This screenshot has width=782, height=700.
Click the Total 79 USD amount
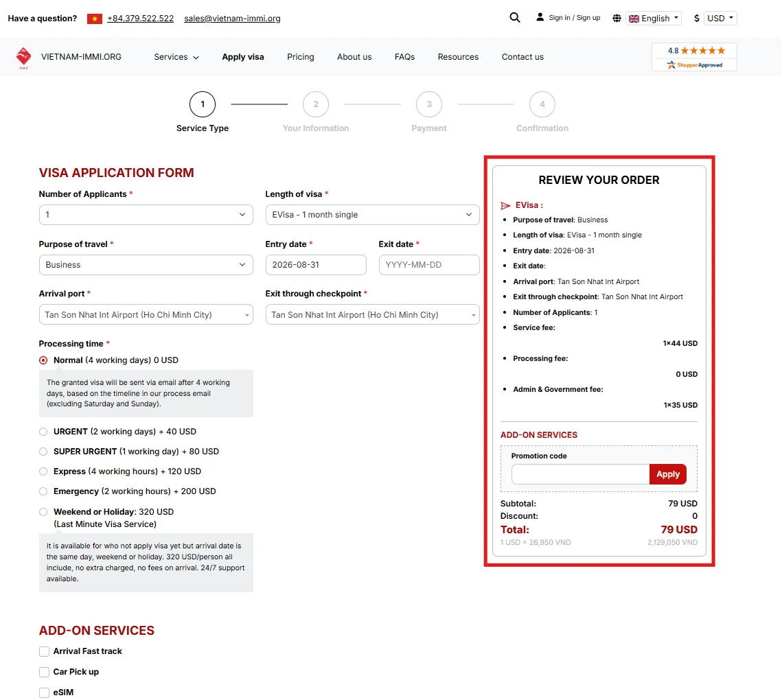tap(679, 530)
